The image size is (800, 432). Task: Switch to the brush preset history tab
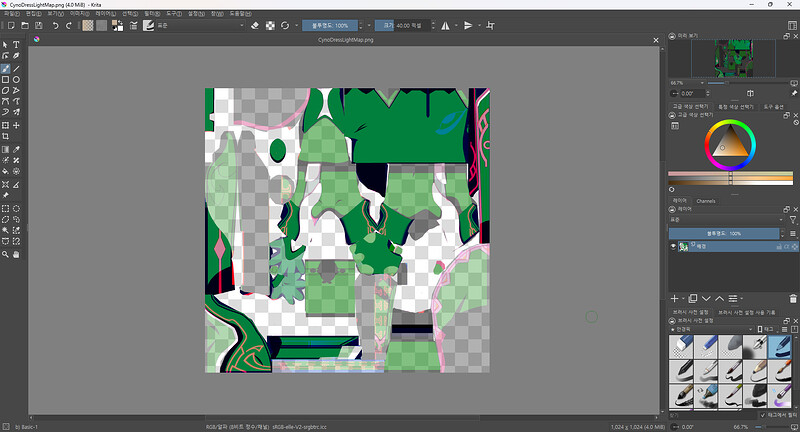(x=746, y=312)
